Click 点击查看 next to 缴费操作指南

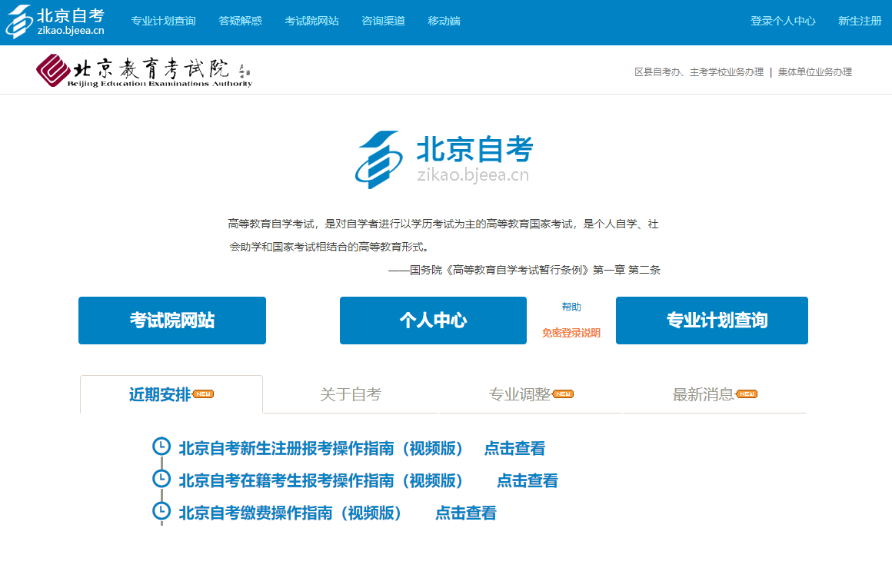[x=464, y=513]
